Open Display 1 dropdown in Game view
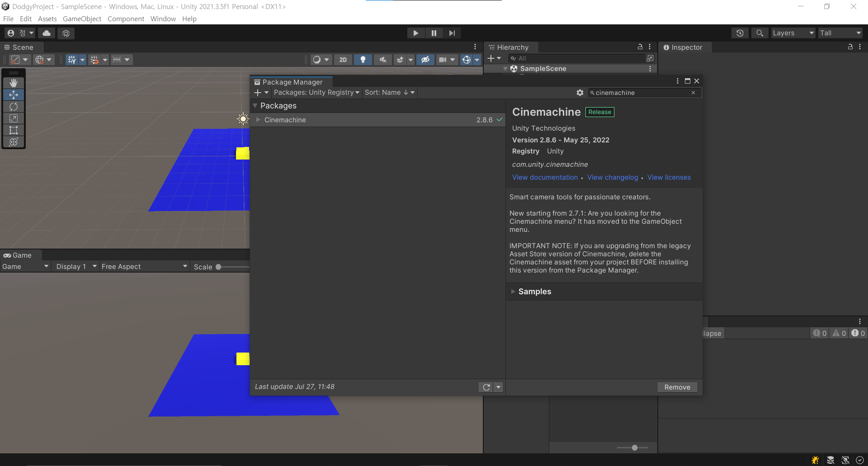 tap(76, 267)
